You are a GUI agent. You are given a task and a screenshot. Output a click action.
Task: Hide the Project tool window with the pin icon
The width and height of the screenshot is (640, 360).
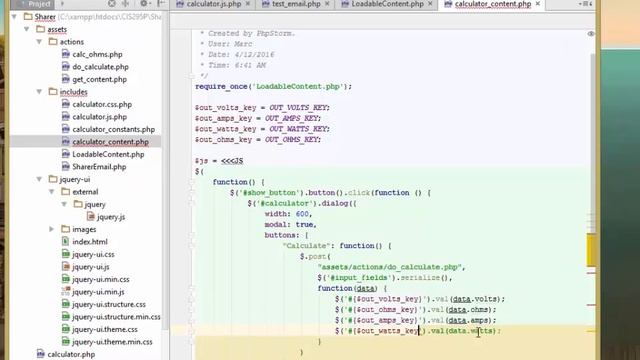coord(161,4)
